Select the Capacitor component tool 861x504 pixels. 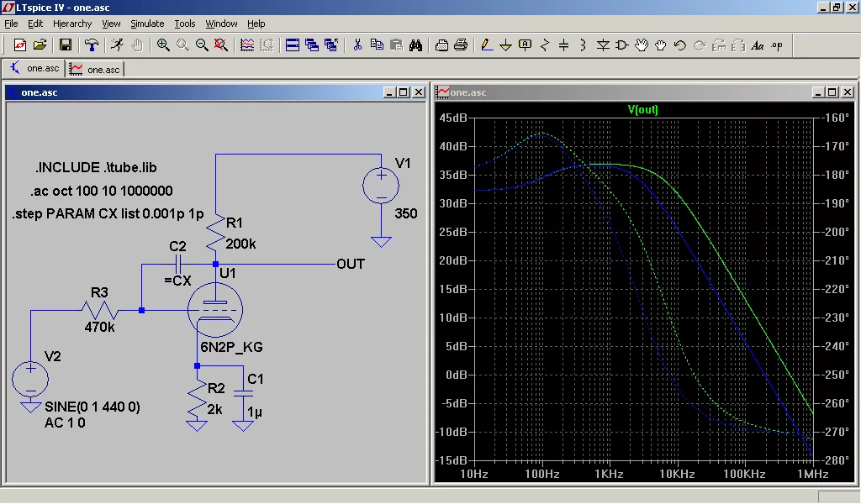pos(564,45)
